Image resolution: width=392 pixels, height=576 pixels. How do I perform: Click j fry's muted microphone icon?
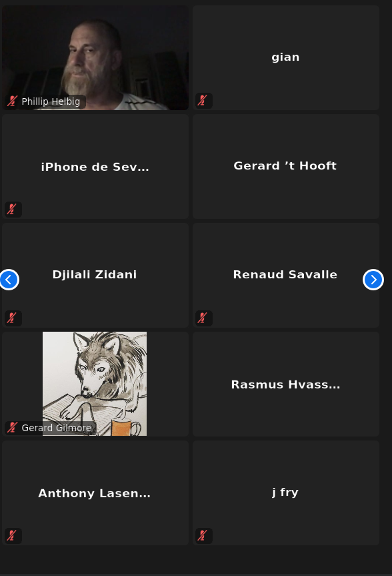coord(202,535)
